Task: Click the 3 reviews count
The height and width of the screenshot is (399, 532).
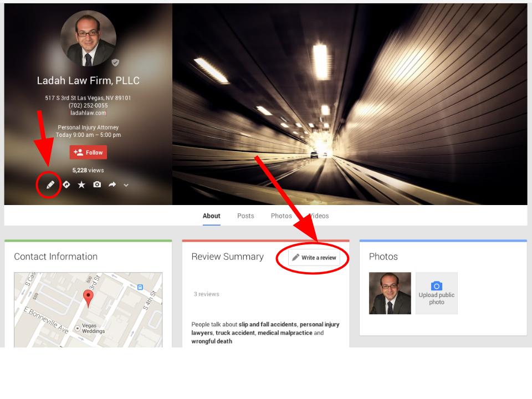Action: [x=206, y=294]
